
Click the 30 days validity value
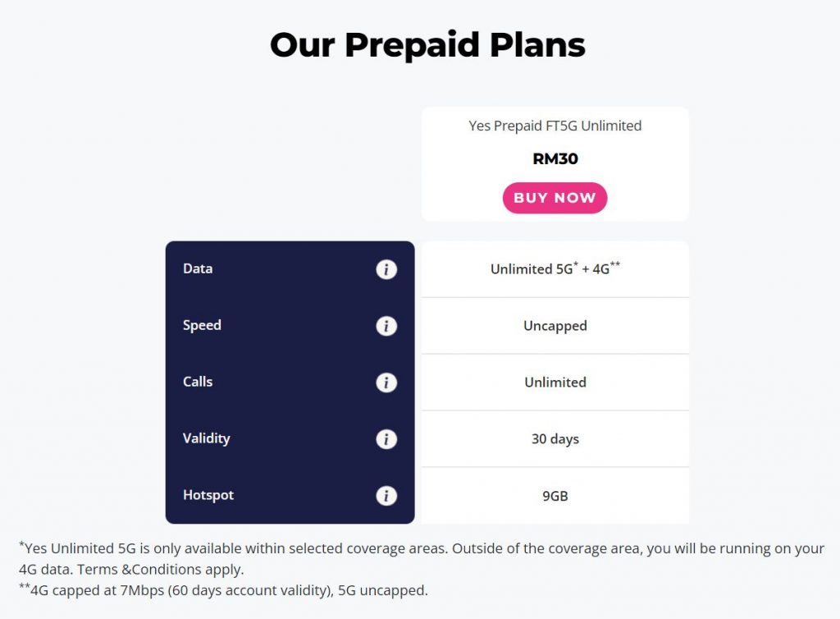[x=555, y=439]
